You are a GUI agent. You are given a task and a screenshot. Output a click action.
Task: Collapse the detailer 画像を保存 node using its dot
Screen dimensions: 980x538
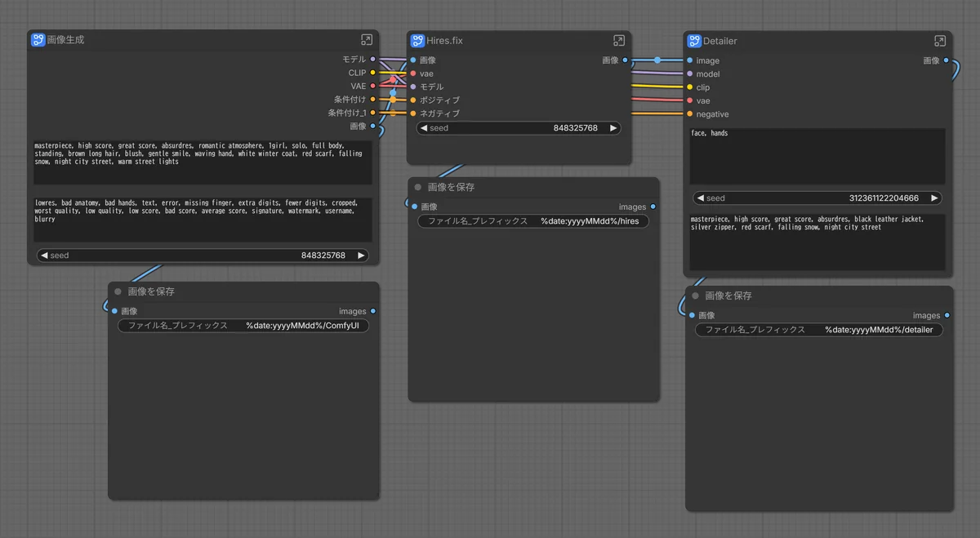pyautogui.click(x=696, y=296)
